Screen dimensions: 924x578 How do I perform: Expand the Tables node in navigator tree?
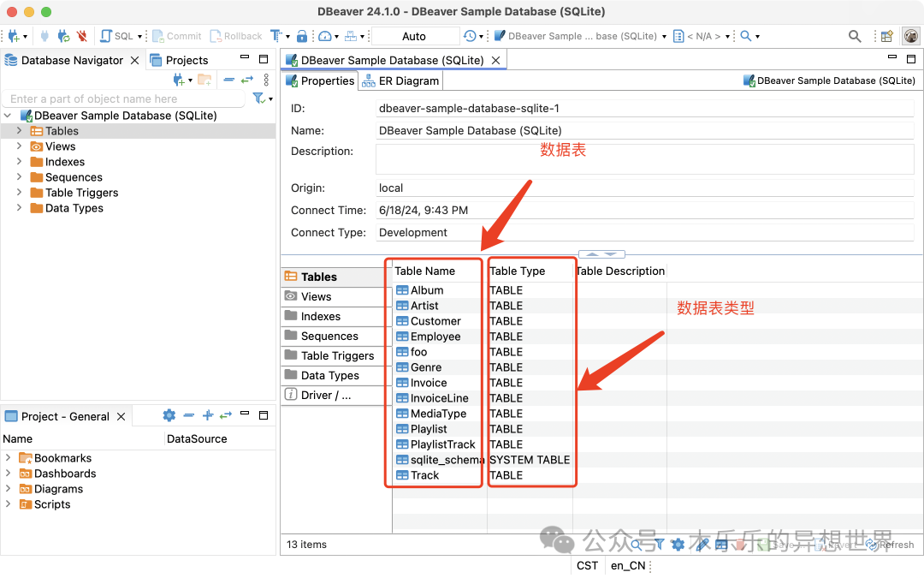(19, 130)
